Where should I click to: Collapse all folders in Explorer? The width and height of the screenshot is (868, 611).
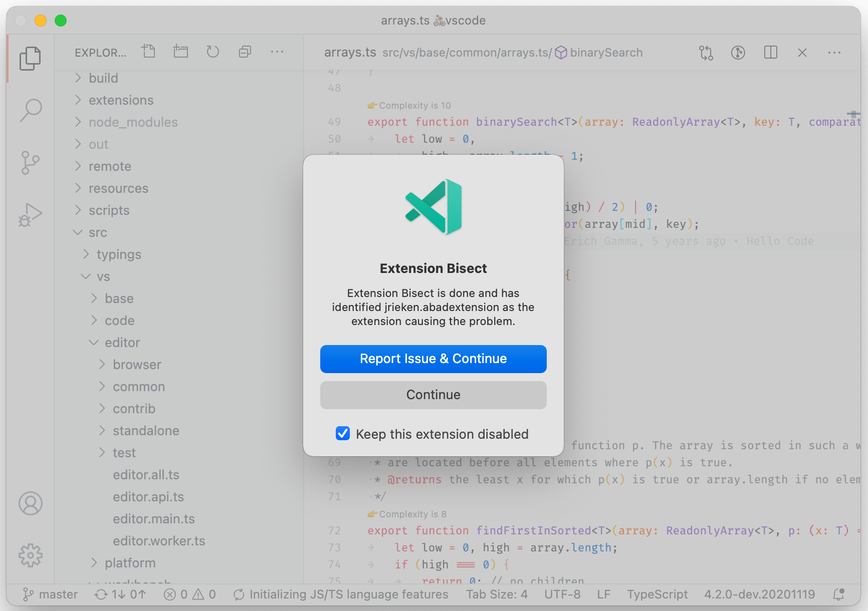[245, 52]
